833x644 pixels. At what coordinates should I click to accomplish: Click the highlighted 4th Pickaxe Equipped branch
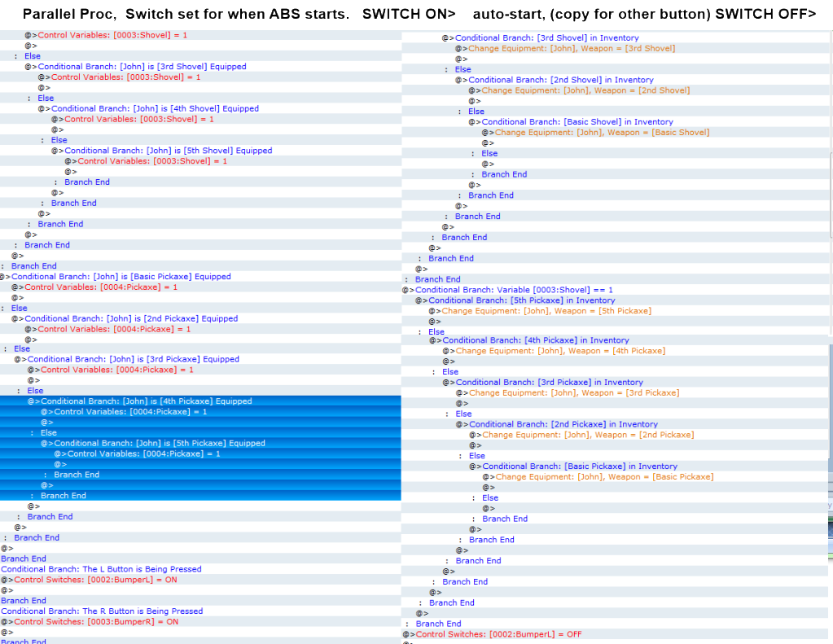(x=147, y=401)
